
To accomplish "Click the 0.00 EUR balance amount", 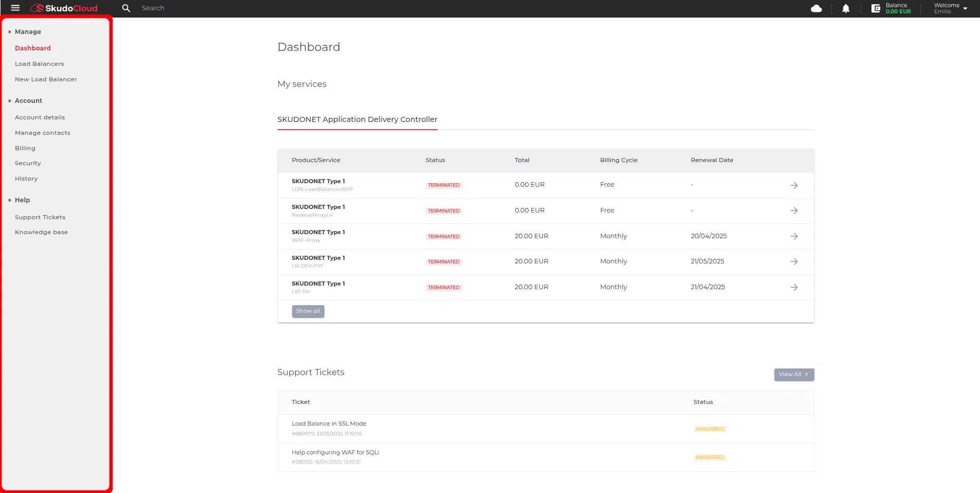I will tap(898, 11).
